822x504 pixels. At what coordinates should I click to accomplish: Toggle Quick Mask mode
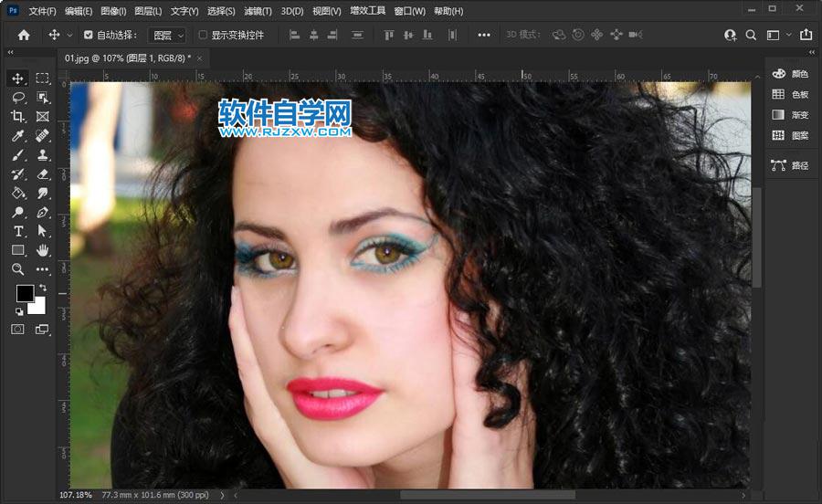(17, 330)
